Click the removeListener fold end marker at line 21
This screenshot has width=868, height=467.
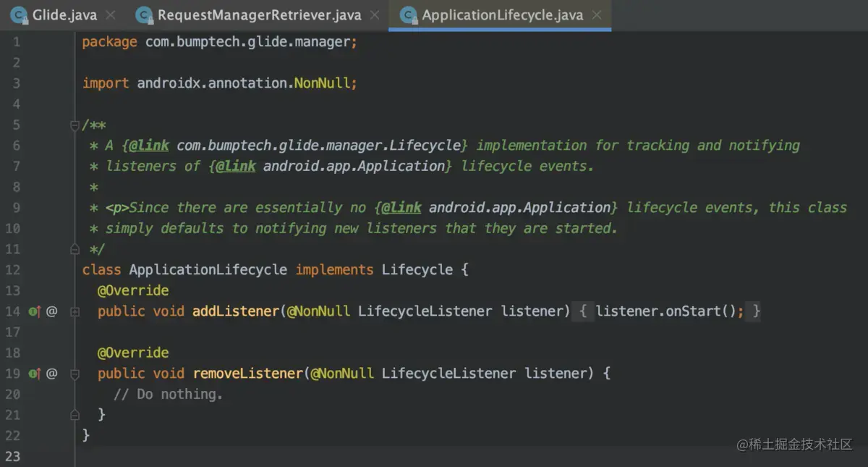(x=75, y=414)
